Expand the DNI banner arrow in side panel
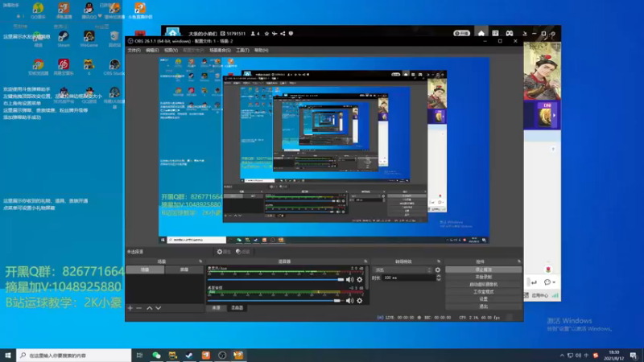 point(555,116)
